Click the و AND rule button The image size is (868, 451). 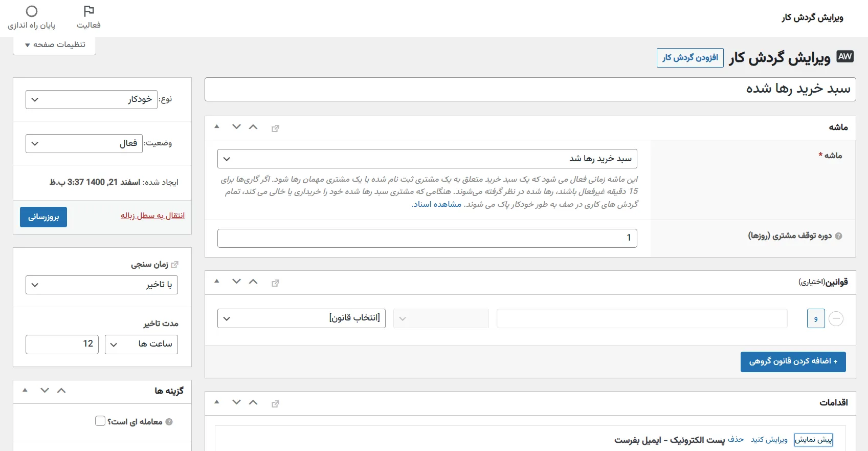click(x=816, y=318)
